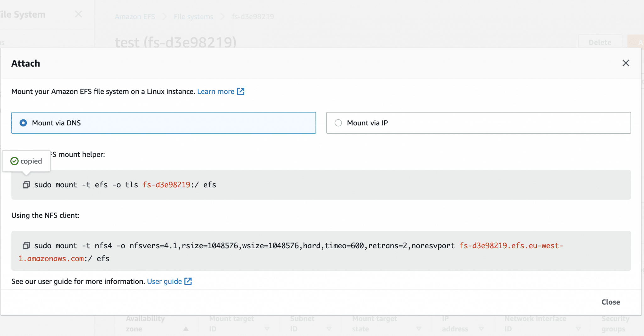Copy the EFS mount helper command
The image size is (644, 336).
tap(26, 185)
